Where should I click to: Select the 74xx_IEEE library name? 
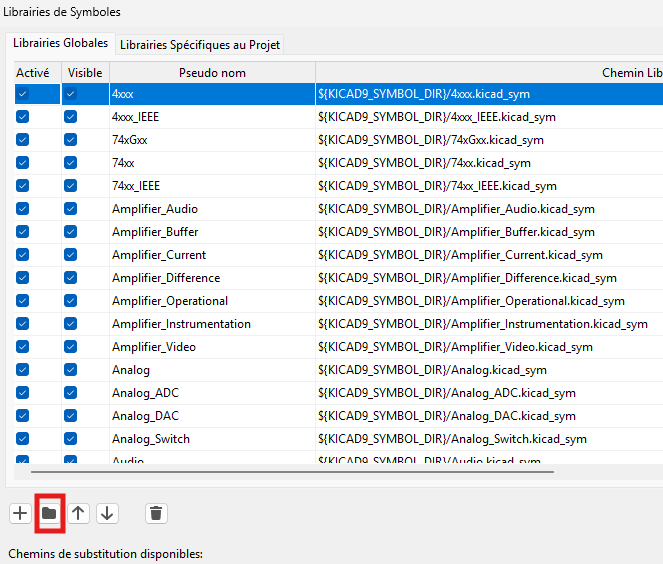[x=212, y=186]
